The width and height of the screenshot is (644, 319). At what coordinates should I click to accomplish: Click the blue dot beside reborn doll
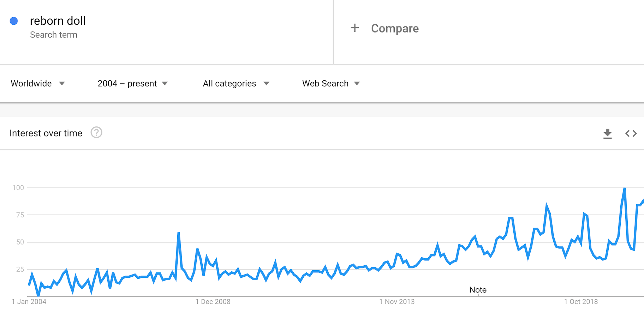coord(14,21)
